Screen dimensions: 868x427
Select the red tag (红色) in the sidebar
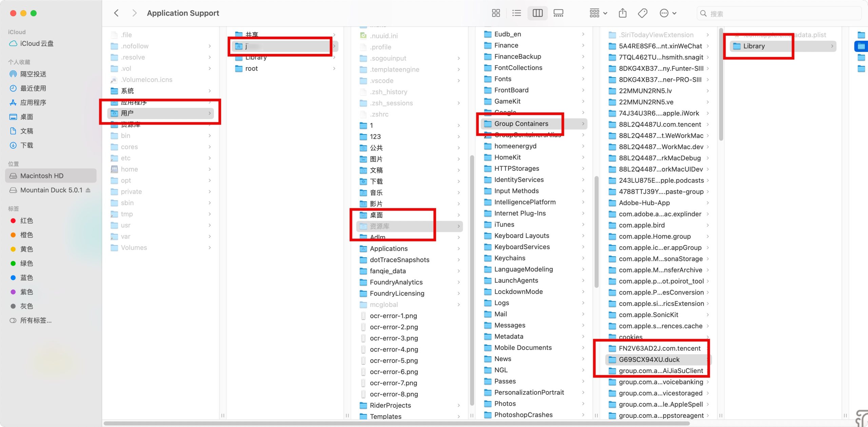[26, 221]
